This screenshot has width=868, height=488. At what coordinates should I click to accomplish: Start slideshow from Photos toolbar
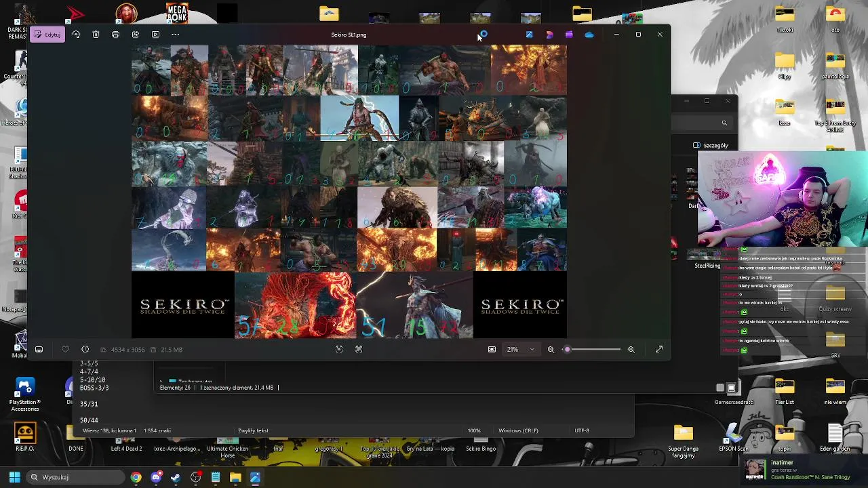click(155, 35)
